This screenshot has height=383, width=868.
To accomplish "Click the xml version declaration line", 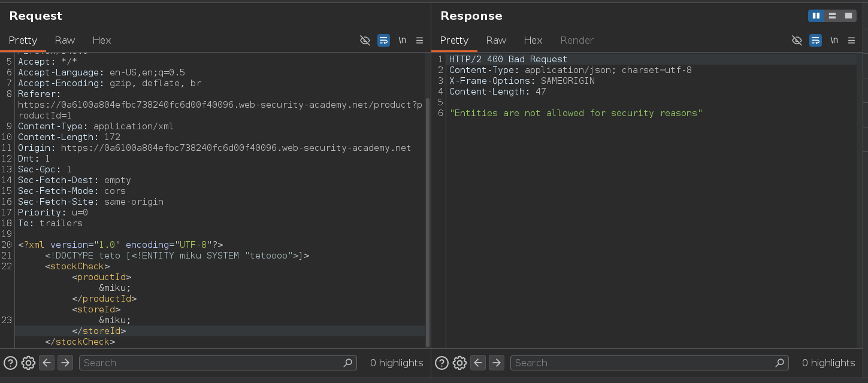I will [x=120, y=245].
